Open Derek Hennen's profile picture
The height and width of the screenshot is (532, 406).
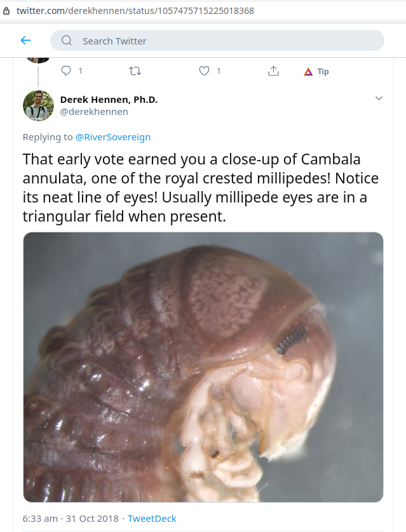[38, 105]
